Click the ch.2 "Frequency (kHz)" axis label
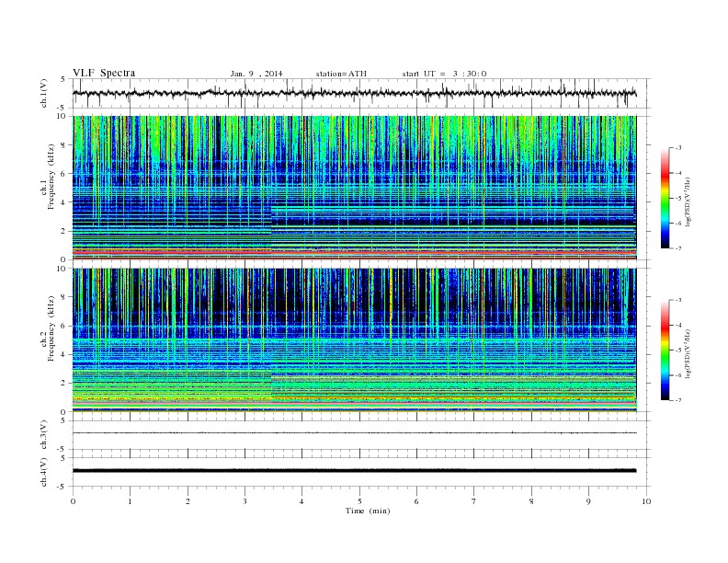The image size is (728, 563). tap(51, 328)
